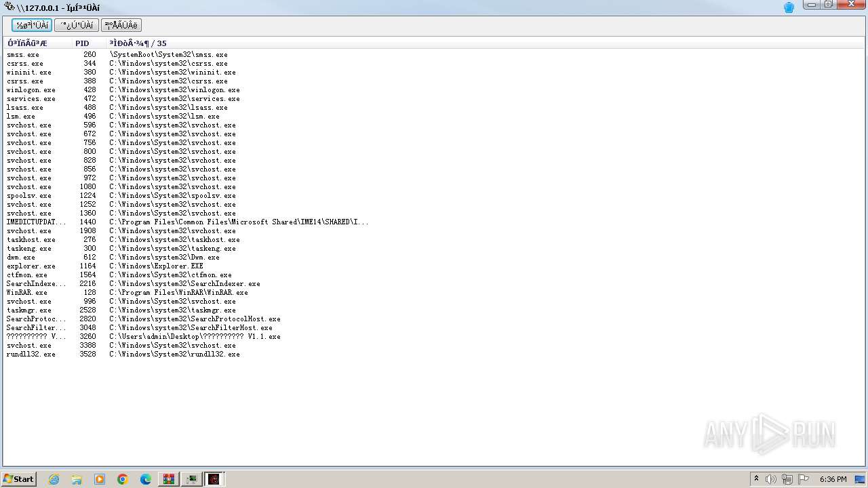Launch the media player taskbar icon
Viewport: 868px width, 488px height.
(100, 479)
